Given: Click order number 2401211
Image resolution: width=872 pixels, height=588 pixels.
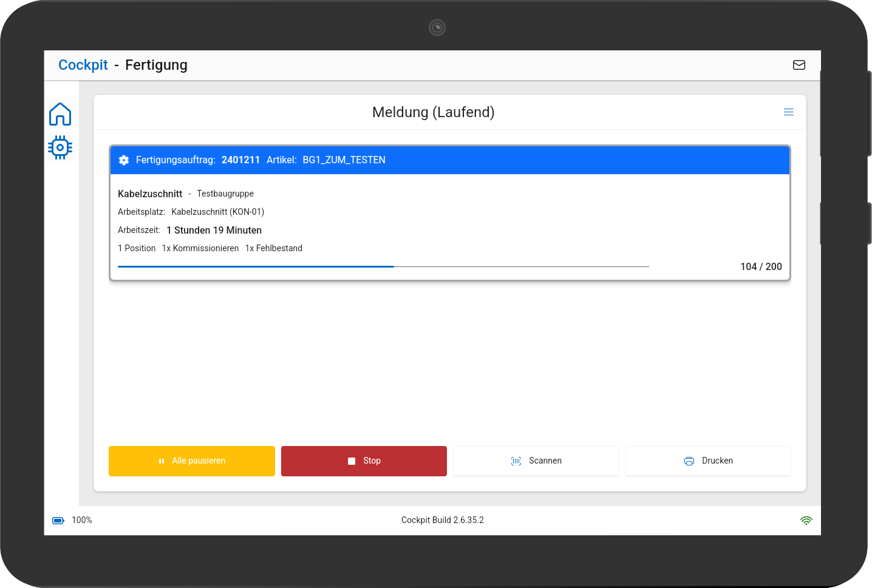Looking at the screenshot, I should [x=240, y=160].
